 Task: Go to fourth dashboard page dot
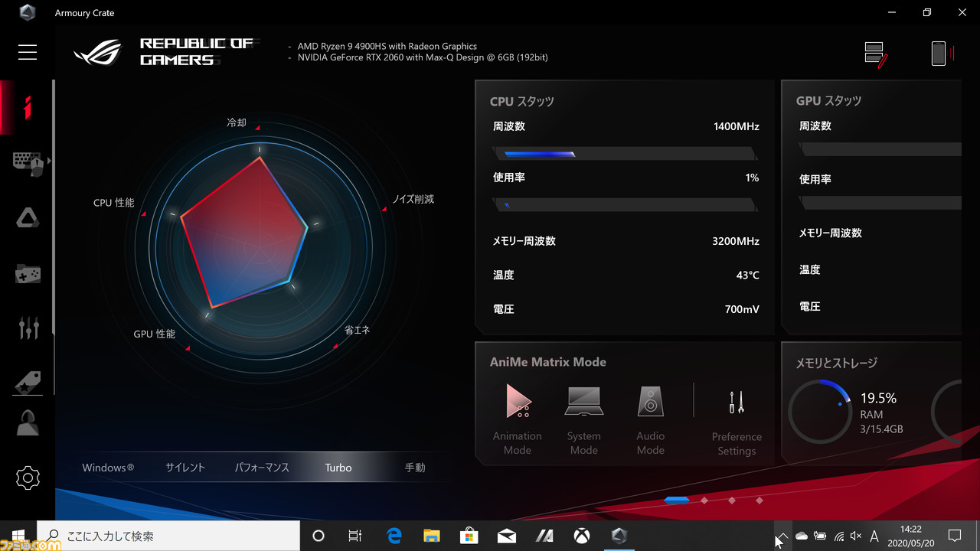tap(759, 500)
